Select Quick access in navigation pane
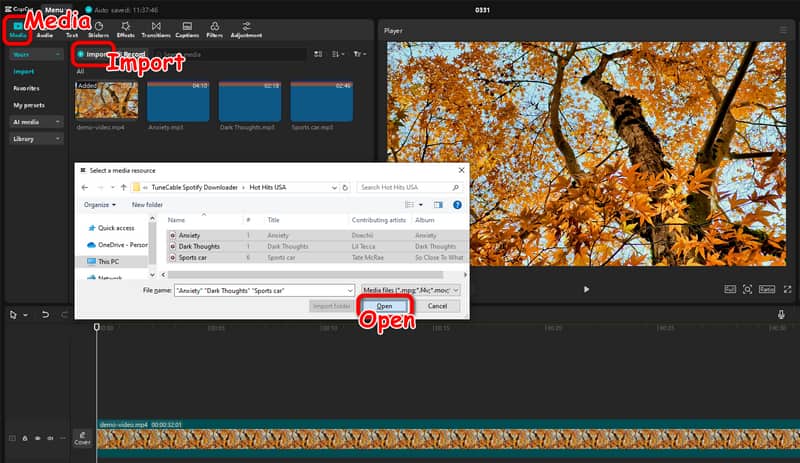Viewport: 800px width, 463px height. (112, 228)
